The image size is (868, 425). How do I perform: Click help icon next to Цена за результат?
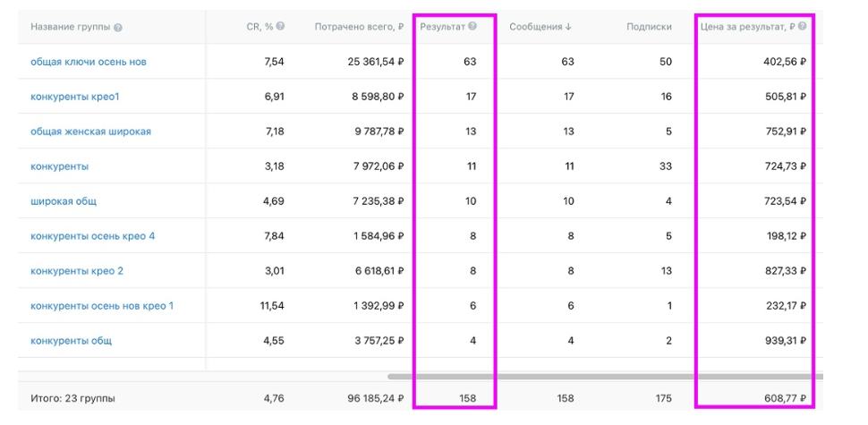point(802,26)
